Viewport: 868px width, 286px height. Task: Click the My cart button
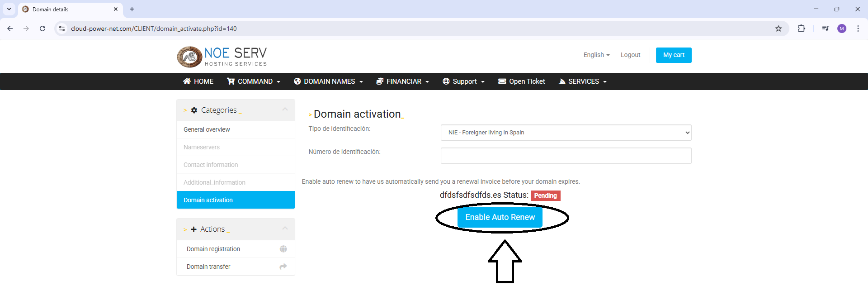[x=673, y=55]
